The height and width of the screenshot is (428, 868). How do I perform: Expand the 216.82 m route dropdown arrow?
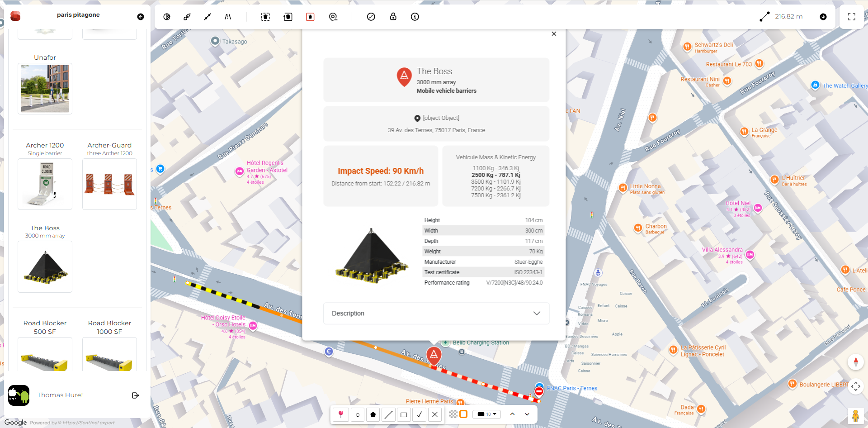(823, 17)
